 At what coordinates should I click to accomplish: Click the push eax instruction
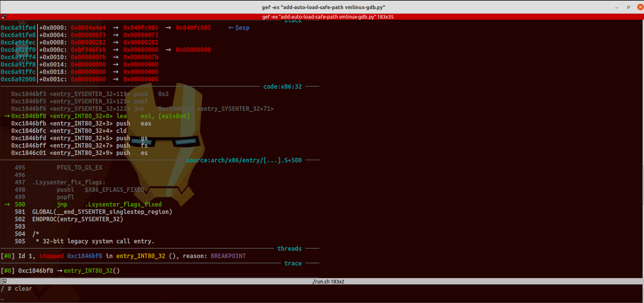tap(81, 123)
